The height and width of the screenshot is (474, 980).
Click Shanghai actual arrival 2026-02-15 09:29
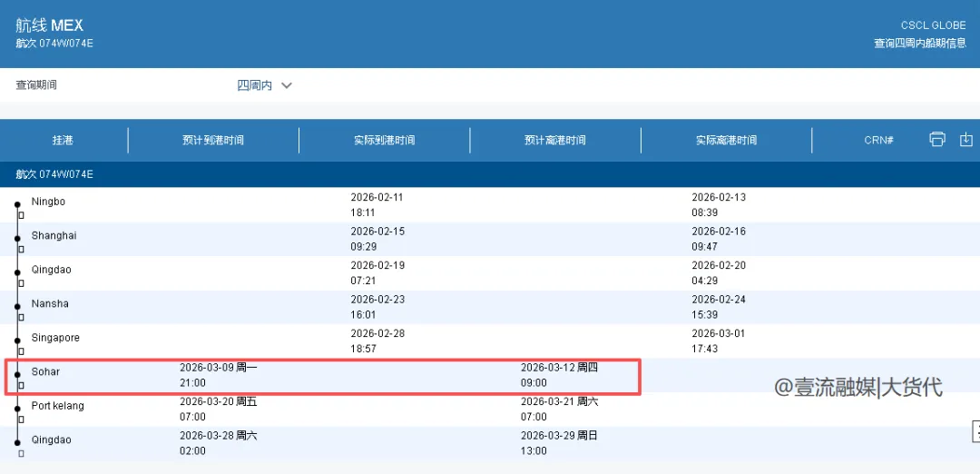377,239
